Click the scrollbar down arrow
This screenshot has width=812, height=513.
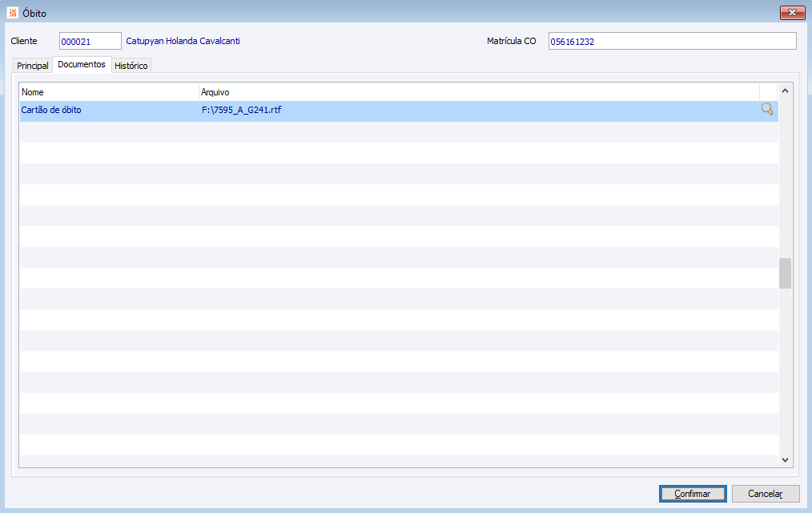(785, 459)
